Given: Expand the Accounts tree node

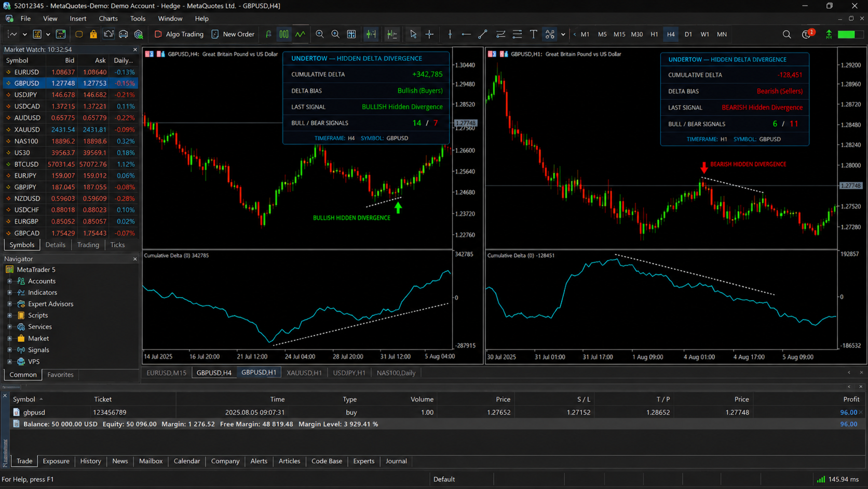Looking at the screenshot, I should (9, 281).
